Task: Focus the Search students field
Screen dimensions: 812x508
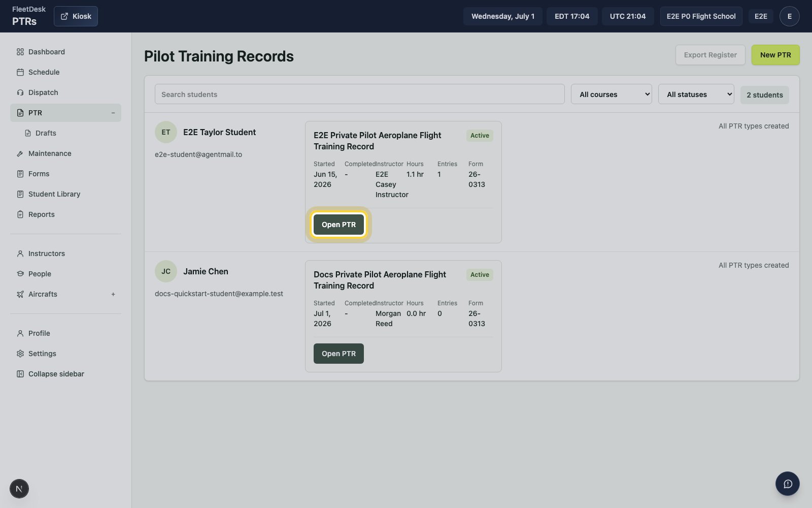Action: (x=359, y=94)
